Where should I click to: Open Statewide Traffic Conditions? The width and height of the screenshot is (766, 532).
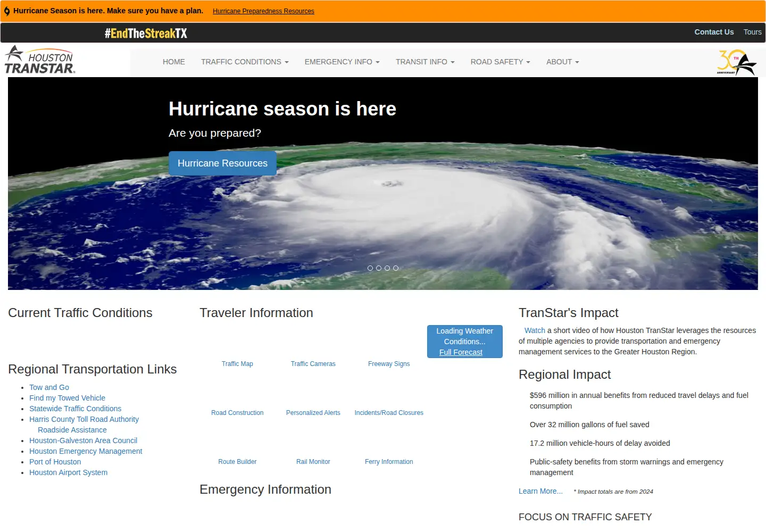click(75, 409)
